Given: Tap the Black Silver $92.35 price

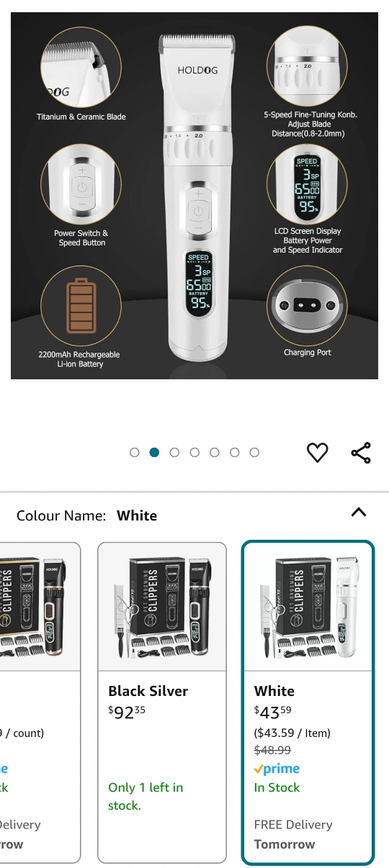Looking at the screenshot, I should click(x=127, y=713).
